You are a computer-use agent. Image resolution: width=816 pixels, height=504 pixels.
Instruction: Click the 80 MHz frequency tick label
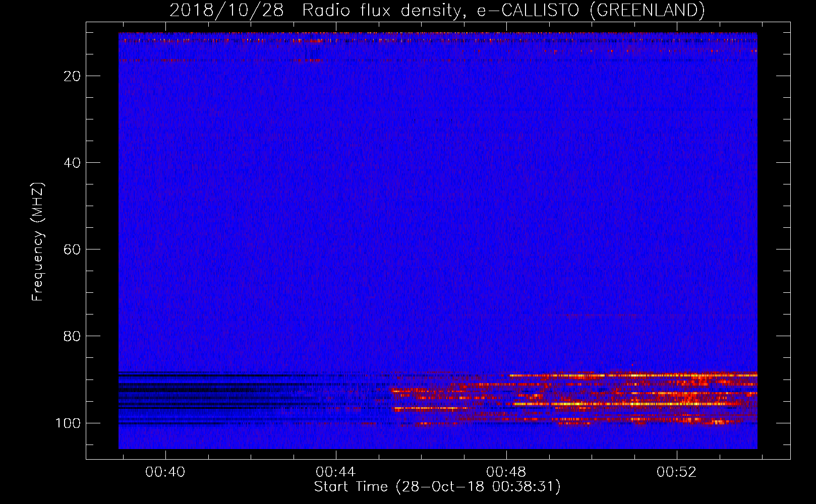72,336
